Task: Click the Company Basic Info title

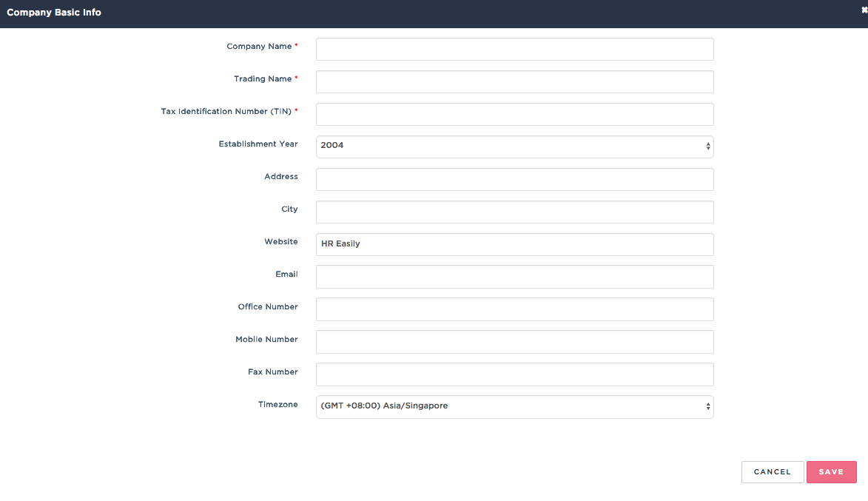Action: 54,12
